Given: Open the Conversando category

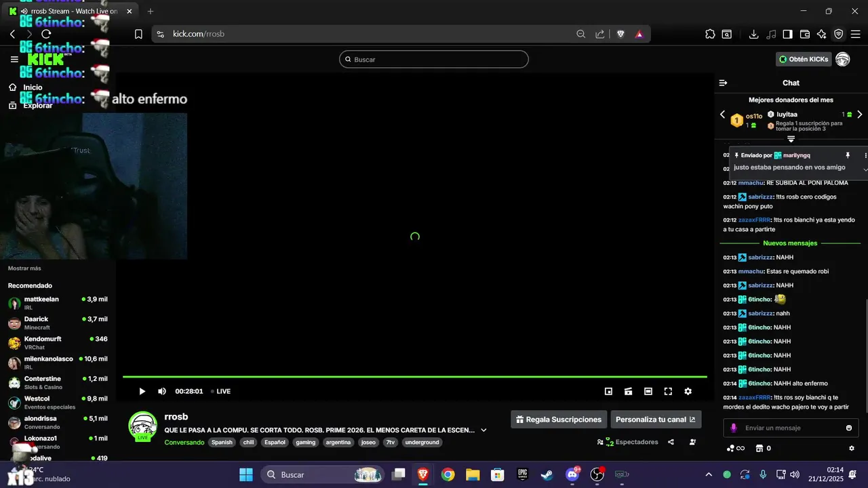Looking at the screenshot, I should [x=184, y=442].
